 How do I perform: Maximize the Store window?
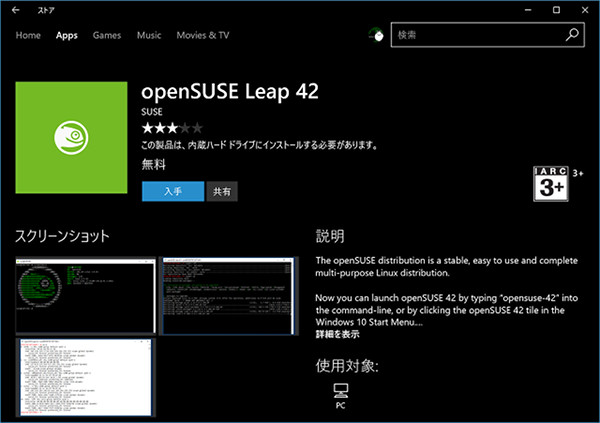pos(556,10)
